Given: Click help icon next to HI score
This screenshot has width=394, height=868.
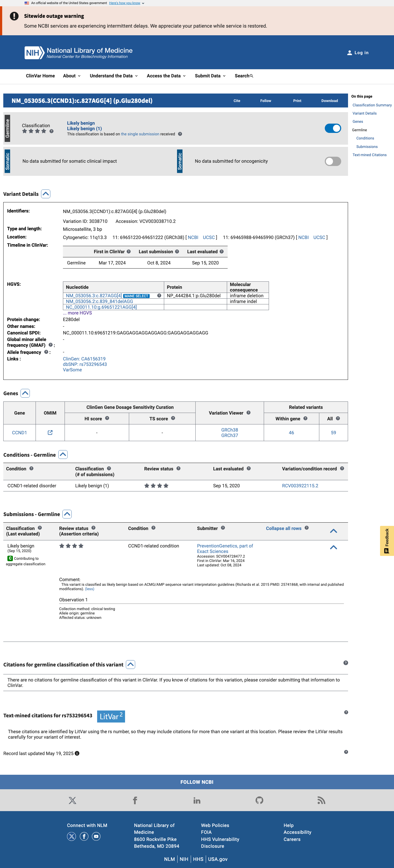Looking at the screenshot, I should (107, 418).
